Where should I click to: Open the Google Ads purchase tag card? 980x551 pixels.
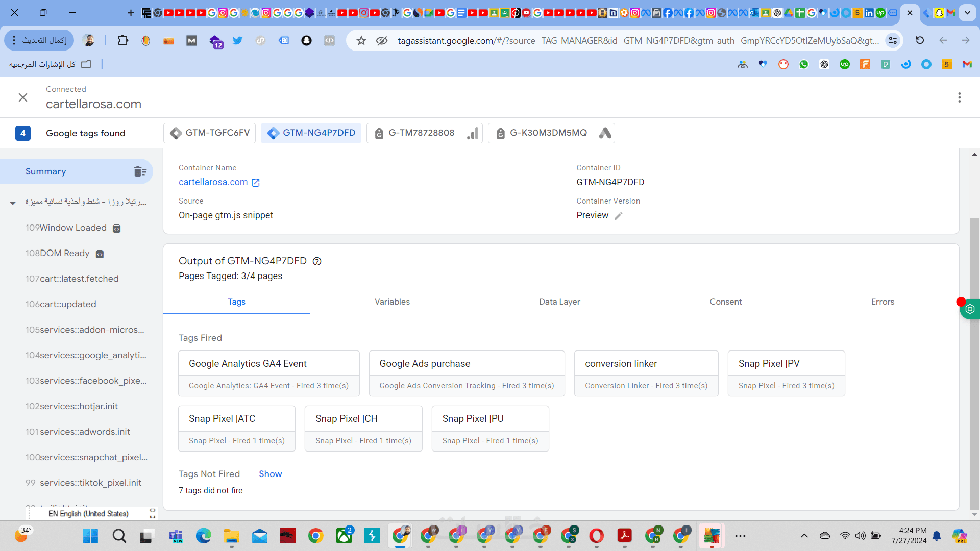pos(467,373)
